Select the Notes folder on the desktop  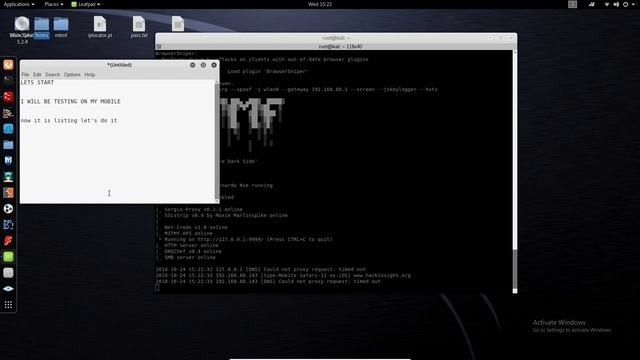[x=42, y=28]
